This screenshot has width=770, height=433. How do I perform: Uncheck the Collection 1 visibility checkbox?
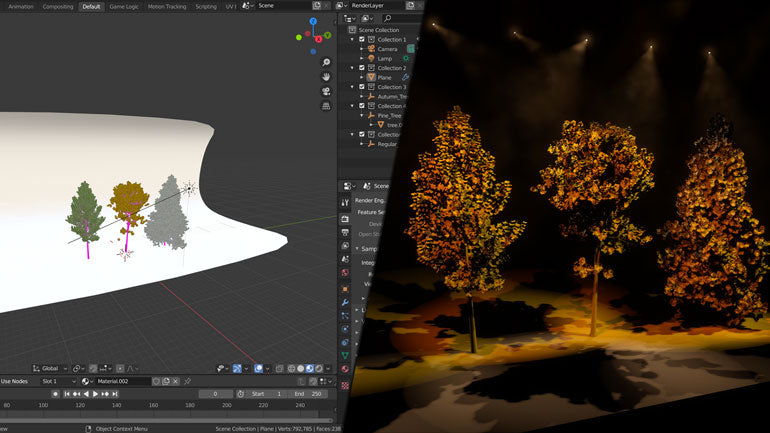[x=361, y=39]
